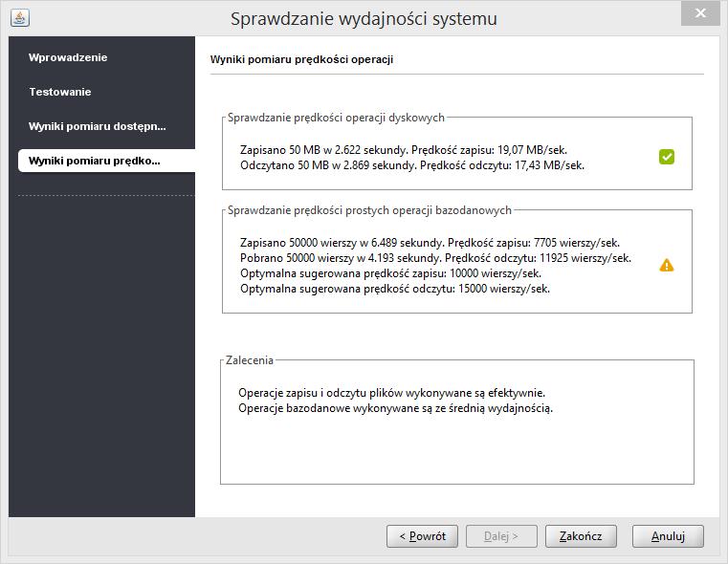Click 'Operacje zapisu i odczytu plików' recommendation line
The image size is (728, 564).
coord(392,393)
